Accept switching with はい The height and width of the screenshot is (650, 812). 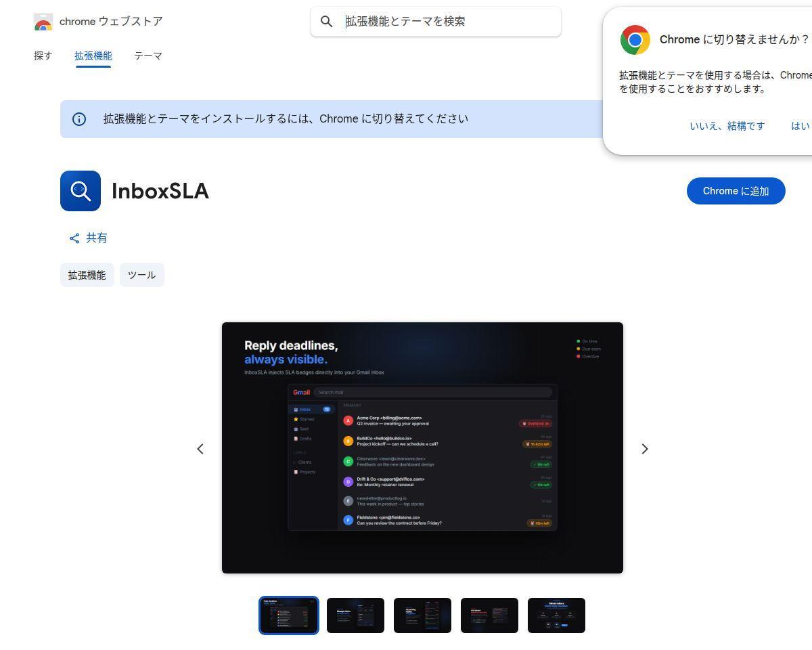click(800, 126)
